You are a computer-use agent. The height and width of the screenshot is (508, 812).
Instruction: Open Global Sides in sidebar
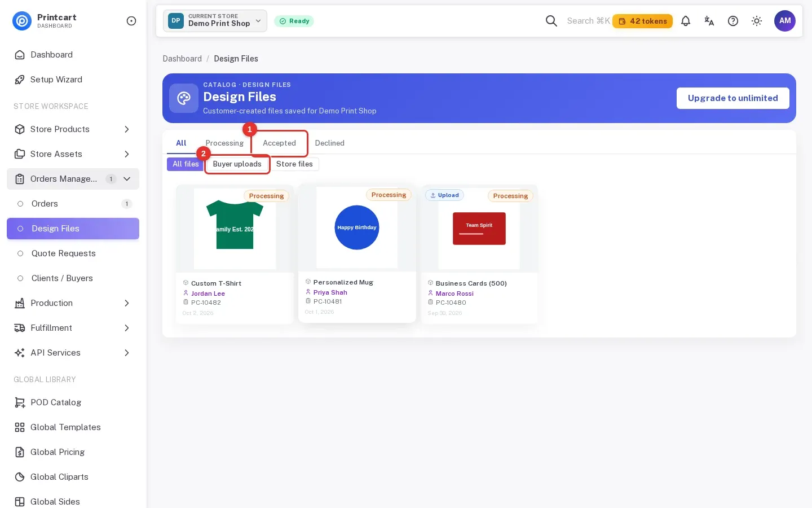(x=73, y=502)
